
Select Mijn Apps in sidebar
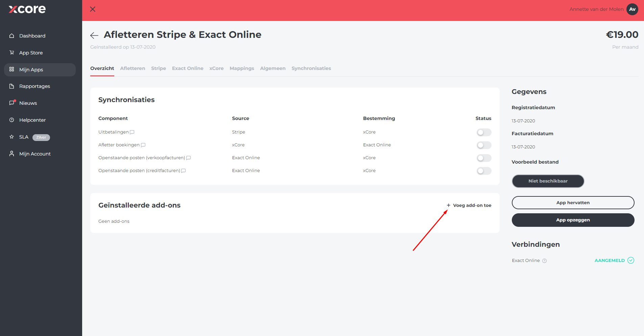40,70
